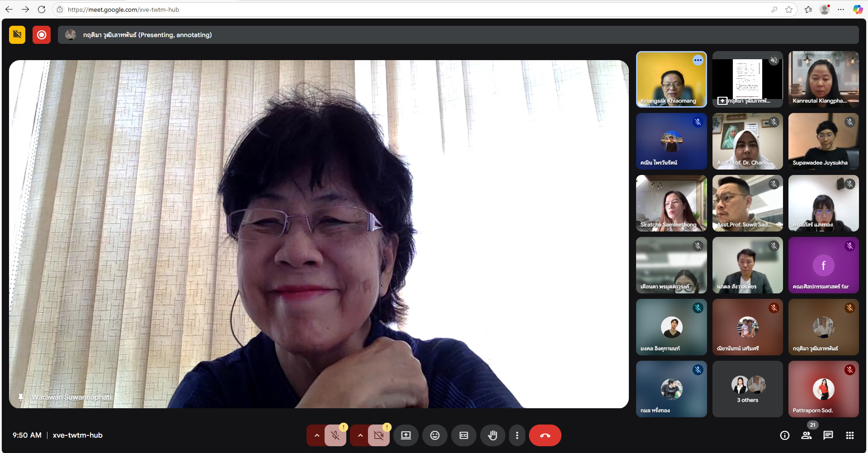The height and width of the screenshot is (453, 868).
Task: Click the red recording indicator icon
Action: pos(42,35)
